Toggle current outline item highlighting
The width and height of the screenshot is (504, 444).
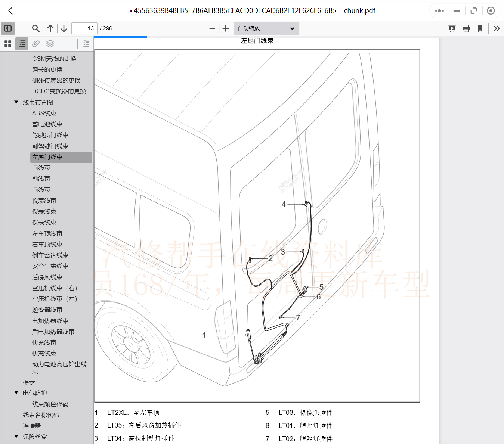tap(86, 44)
